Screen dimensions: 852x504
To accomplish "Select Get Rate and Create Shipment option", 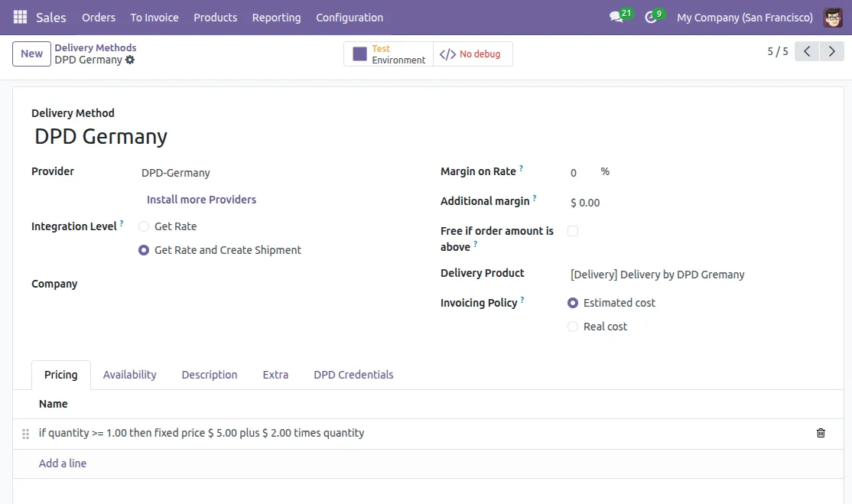I will click(144, 250).
